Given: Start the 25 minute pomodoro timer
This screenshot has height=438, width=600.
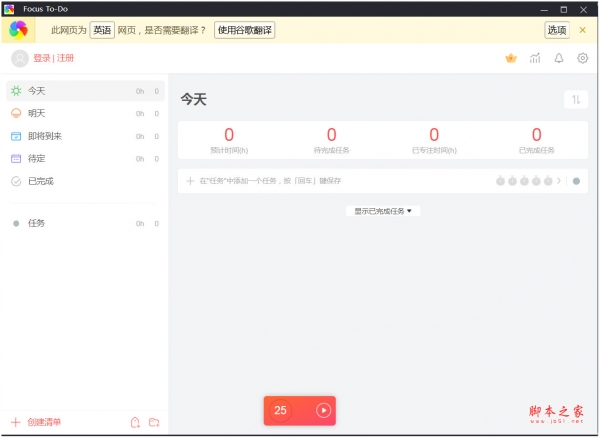Looking at the screenshot, I should point(323,410).
